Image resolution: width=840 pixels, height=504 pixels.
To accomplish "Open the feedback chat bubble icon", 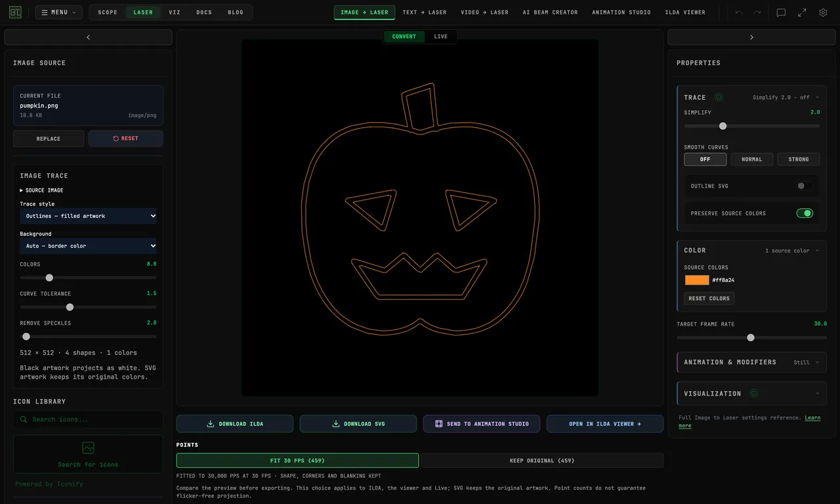I will (x=781, y=12).
